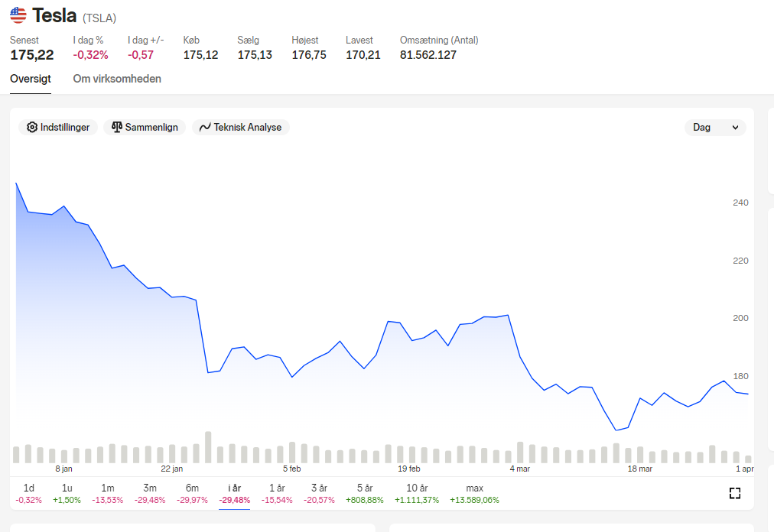The width and height of the screenshot is (774, 532).
Task: Click the 4 mar date axis label
Action: click(520, 469)
